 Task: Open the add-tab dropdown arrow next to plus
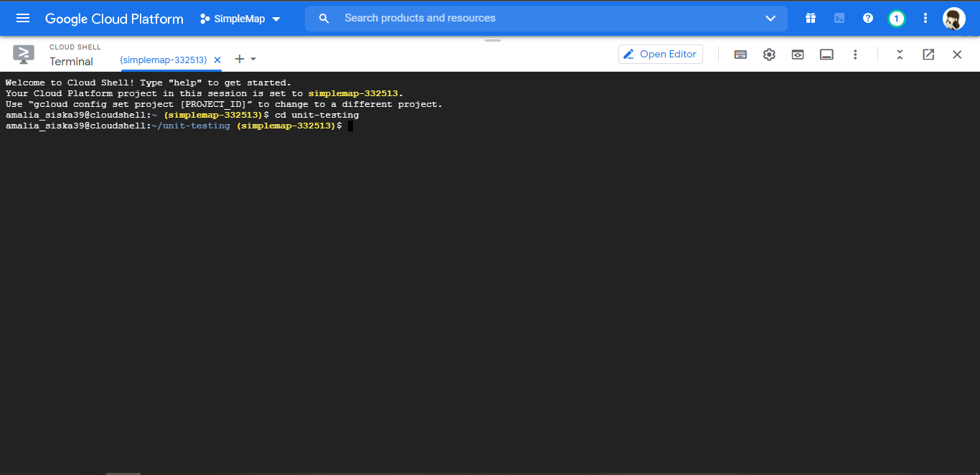click(253, 59)
